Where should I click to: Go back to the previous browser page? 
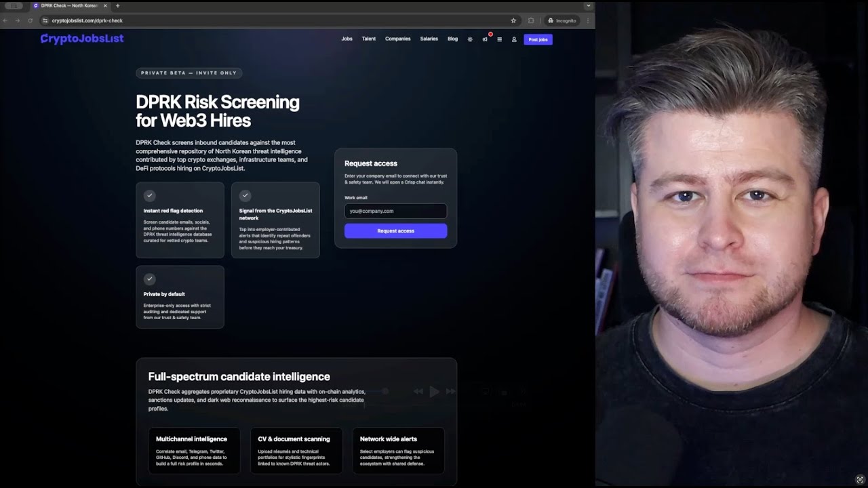[x=5, y=20]
